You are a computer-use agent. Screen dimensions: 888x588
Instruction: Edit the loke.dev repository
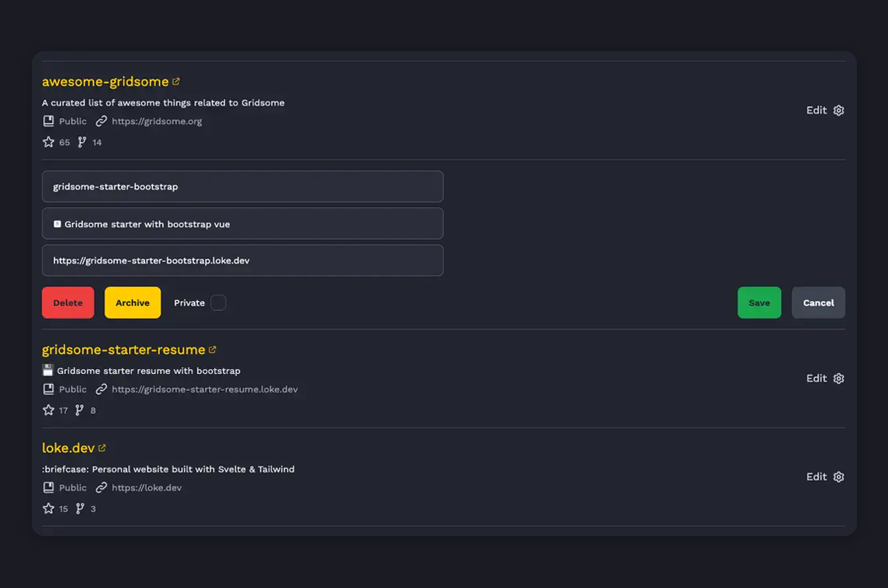(817, 477)
